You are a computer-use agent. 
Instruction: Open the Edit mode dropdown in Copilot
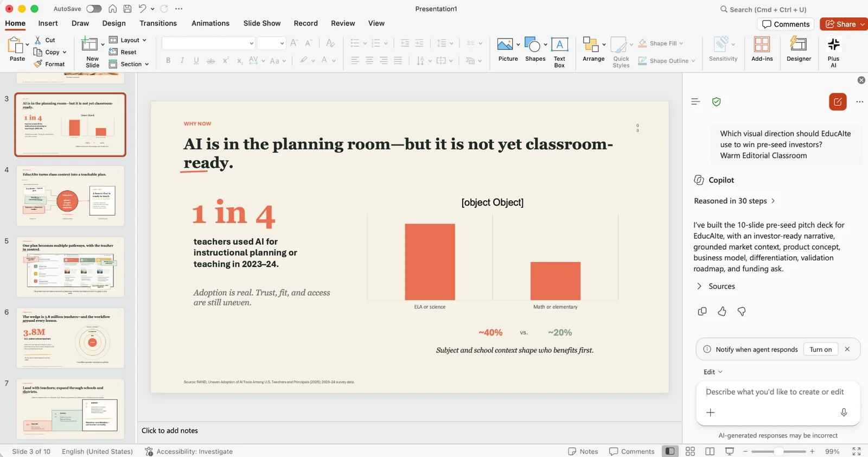tap(713, 372)
